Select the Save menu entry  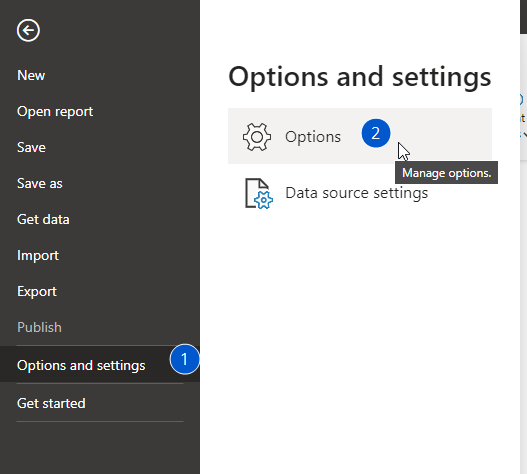tap(31, 148)
